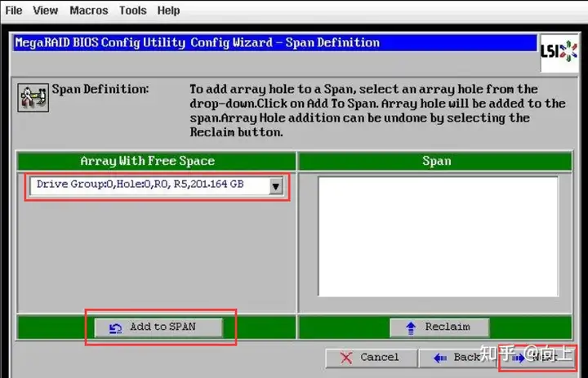This screenshot has height=378, width=588.
Task: Click the Span Definition title bar text
Action: point(198,42)
